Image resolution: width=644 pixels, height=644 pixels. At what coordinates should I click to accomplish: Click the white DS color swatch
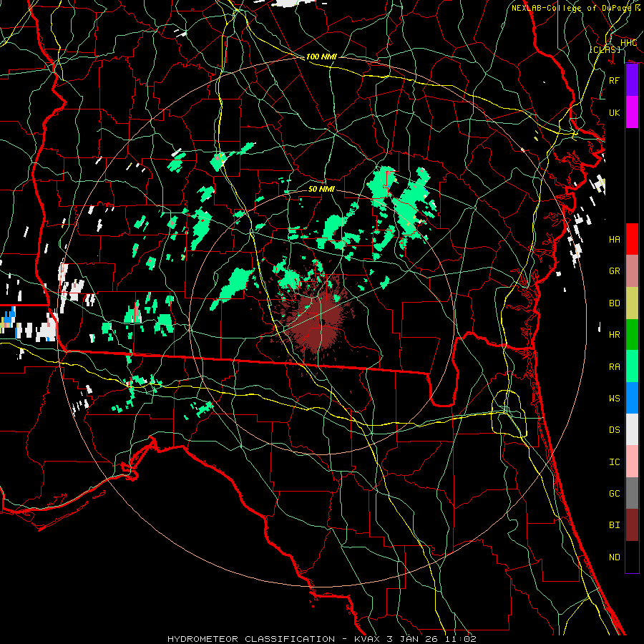[x=632, y=429]
